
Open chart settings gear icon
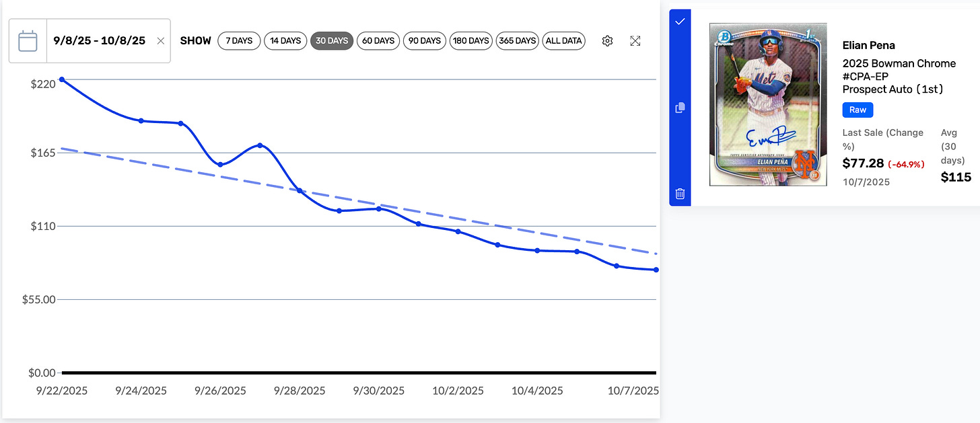click(607, 41)
